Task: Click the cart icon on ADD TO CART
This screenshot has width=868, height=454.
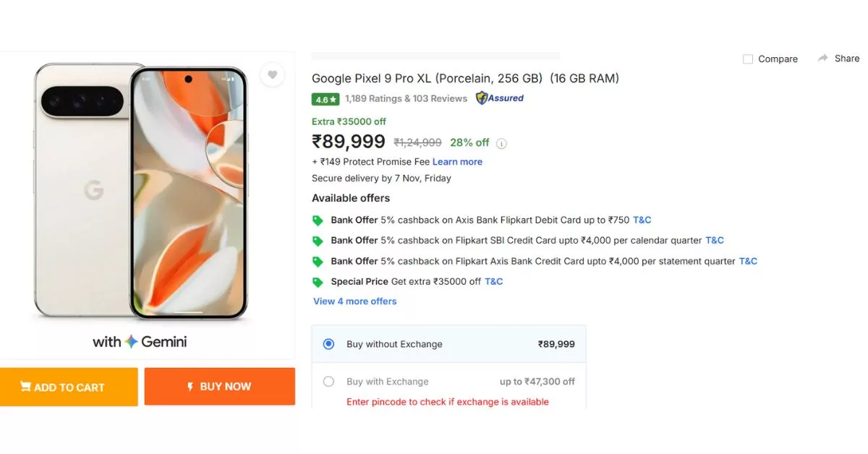Action: [27, 387]
